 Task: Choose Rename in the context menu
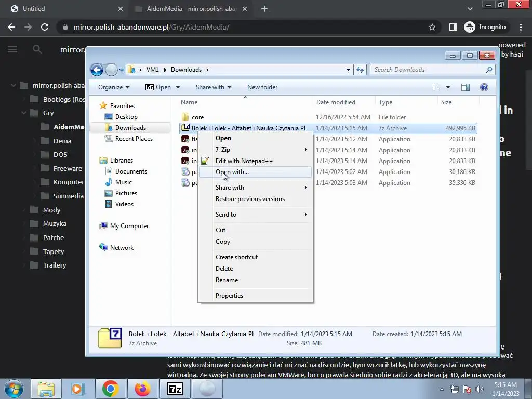tap(255, 280)
